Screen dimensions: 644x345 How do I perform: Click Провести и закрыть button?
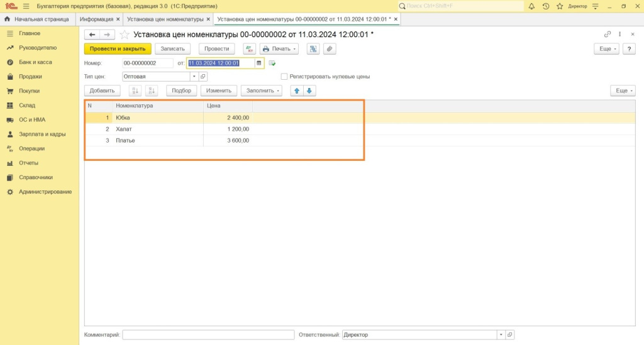(x=118, y=49)
